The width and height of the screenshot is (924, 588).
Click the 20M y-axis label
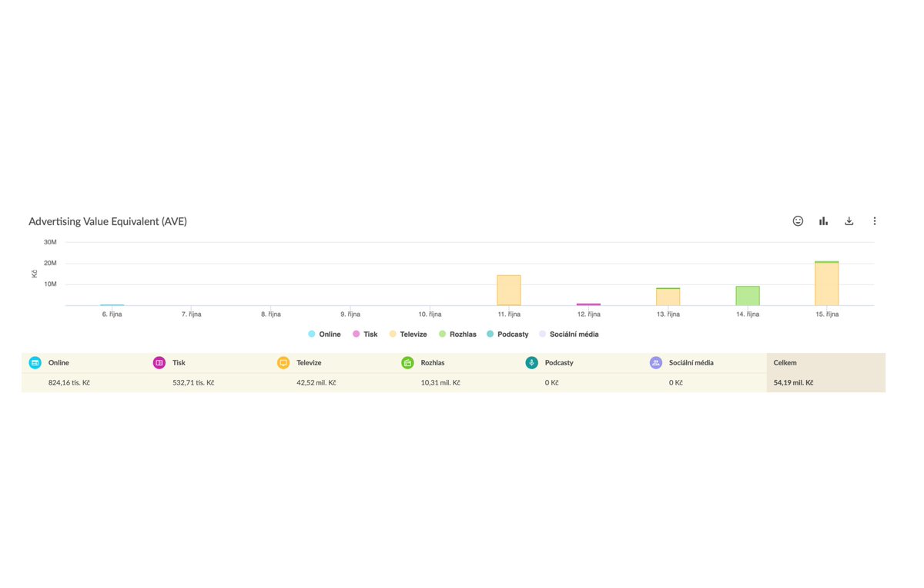coord(50,263)
